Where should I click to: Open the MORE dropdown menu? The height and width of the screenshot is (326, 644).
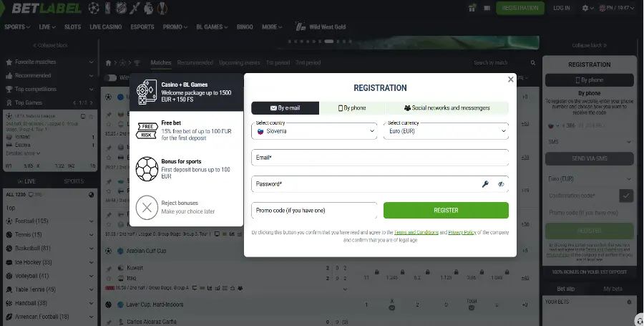point(272,27)
